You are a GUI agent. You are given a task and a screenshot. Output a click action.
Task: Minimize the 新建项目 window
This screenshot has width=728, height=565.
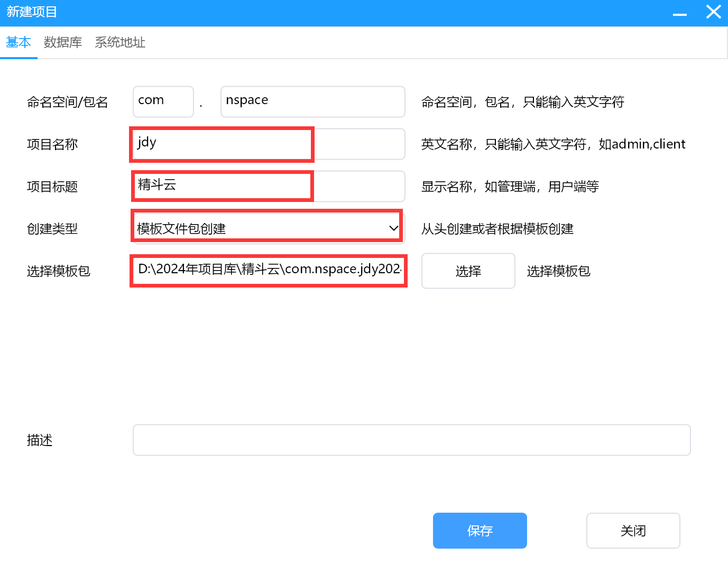point(679,13)
